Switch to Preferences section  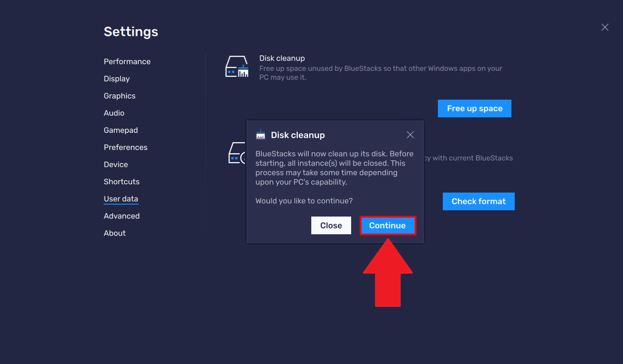(126, 147)
